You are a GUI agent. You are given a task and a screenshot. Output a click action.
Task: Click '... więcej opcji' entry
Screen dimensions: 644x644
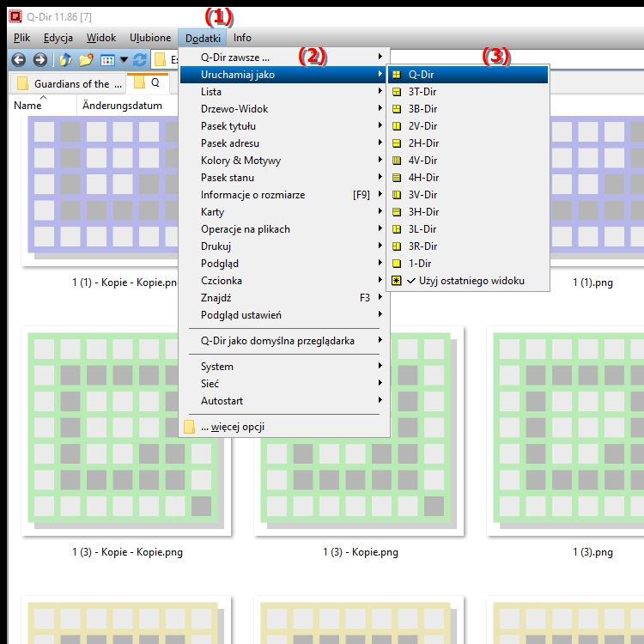[x=283, y=427]
